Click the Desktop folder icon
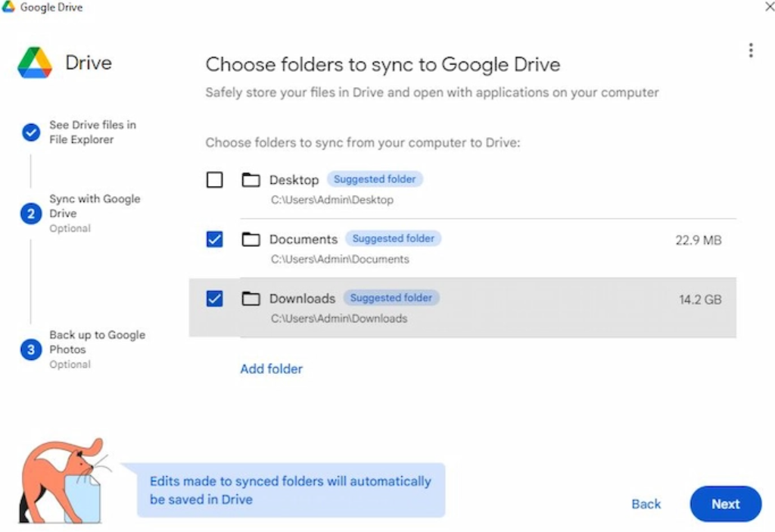 [251, 179]
